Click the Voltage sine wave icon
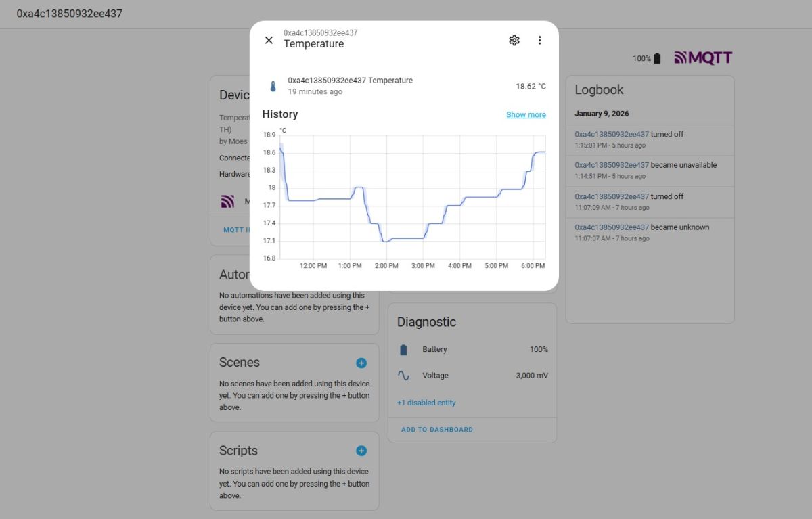Viewport: 812px width, 519px height. point(404,376)
